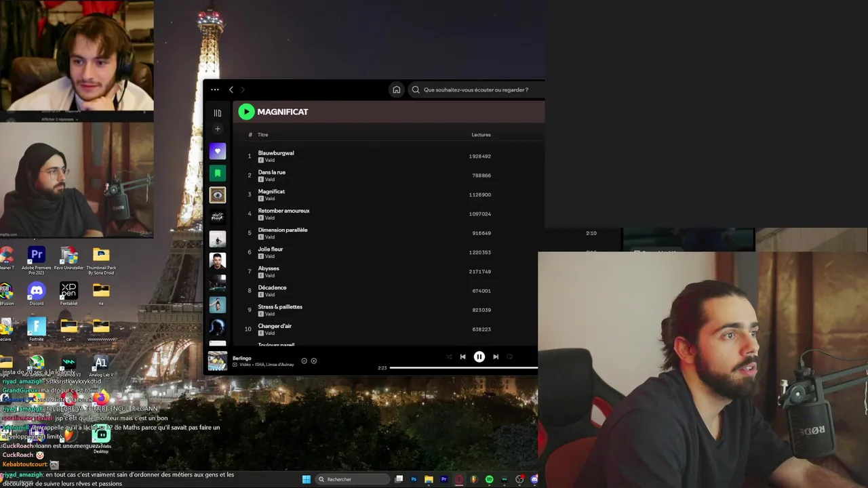The width and height of the screenshot is (868, 488).
Task: Click the minus-circle hide icon beside Berlingo
Action: click(x=304, y=361)
